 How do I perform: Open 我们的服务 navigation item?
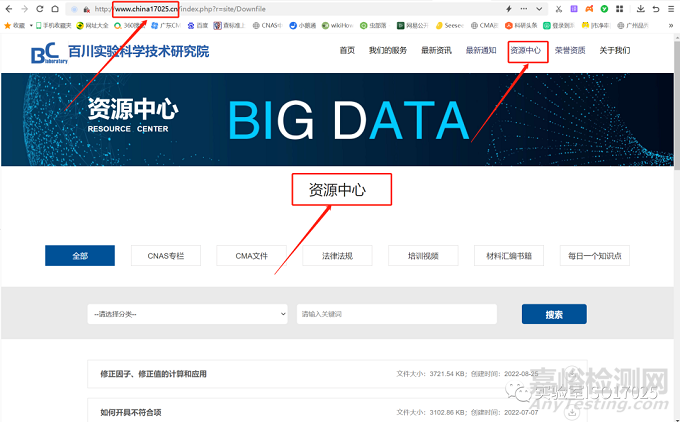tap(388, 50)
